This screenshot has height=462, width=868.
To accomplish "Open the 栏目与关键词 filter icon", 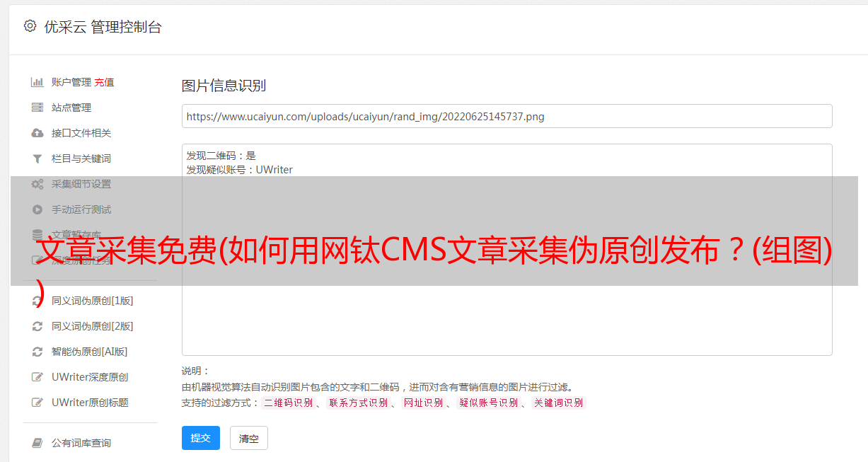I will point(37,158).
